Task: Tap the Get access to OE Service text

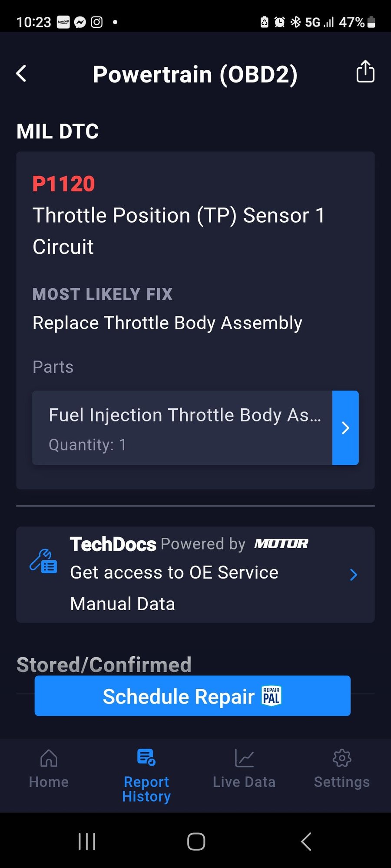Action: (174, 572)
